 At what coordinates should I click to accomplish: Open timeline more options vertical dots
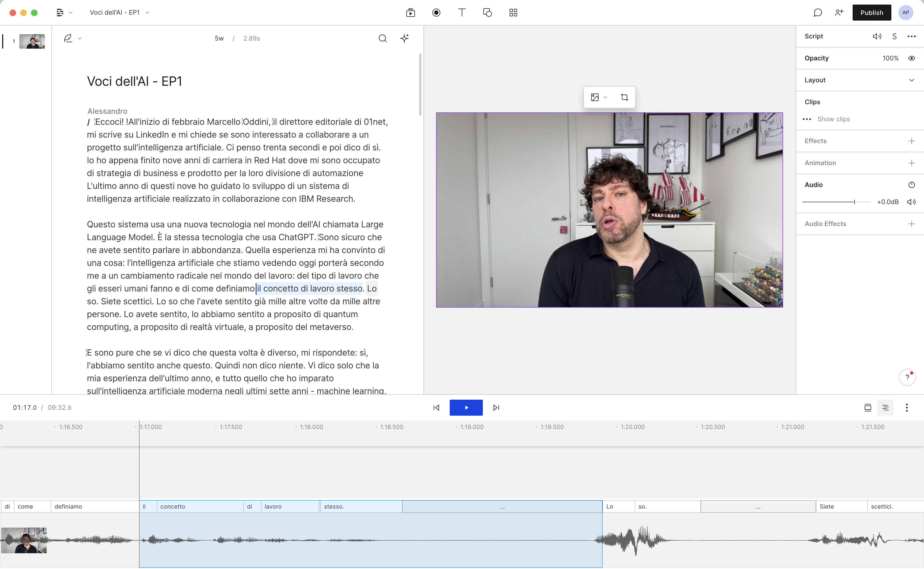tap(907, 408)
